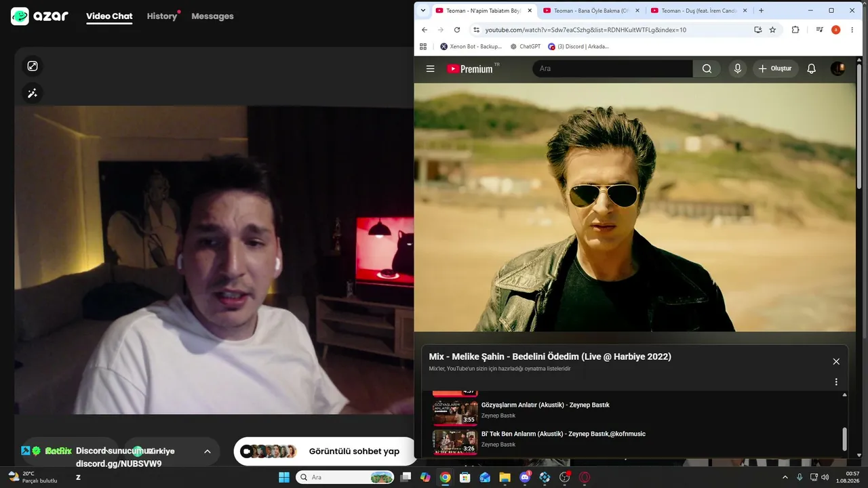Open the volume icon in system tray

click(x=825, y=477)
